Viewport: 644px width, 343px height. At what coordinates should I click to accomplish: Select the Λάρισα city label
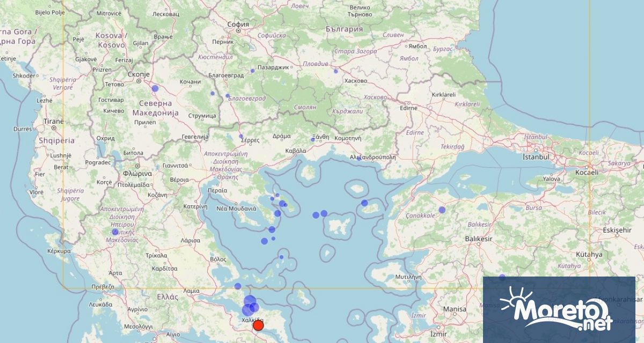click(x=191, y=241)
